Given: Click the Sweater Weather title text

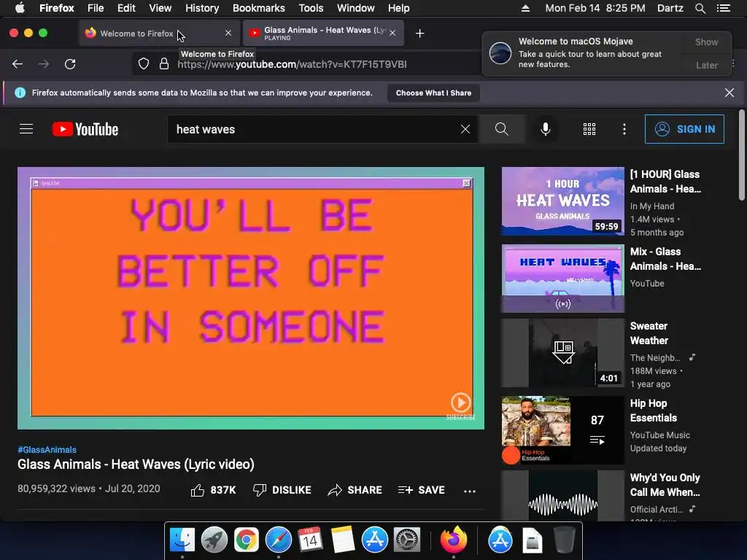Looking at the screenshot, I should [649, 333].
